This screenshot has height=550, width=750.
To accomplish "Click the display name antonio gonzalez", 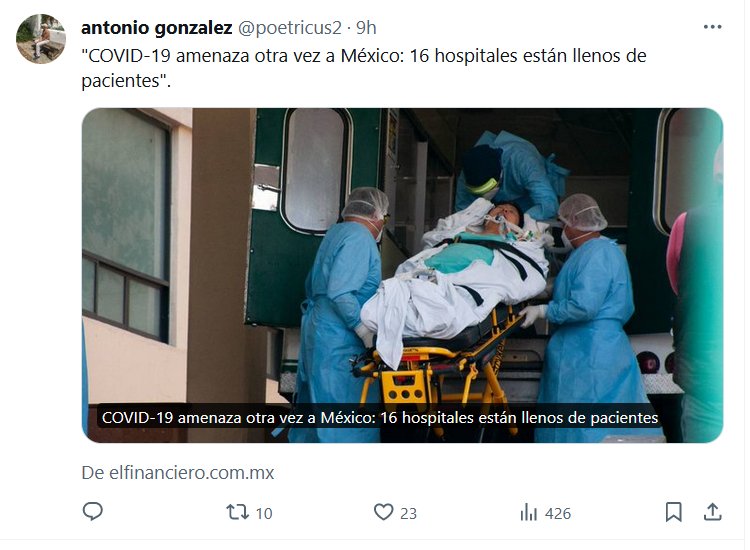I will click(x=157, y=28).
